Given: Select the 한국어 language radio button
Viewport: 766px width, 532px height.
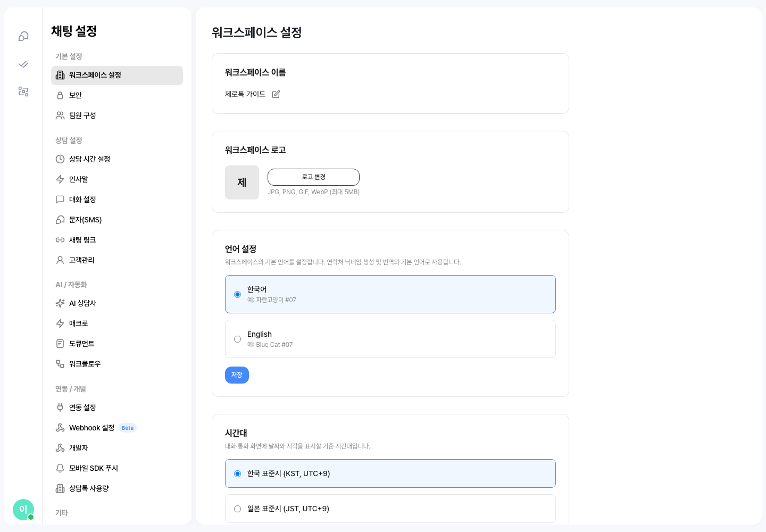Looking at the screenshot, I should click(x=238, y=294).
